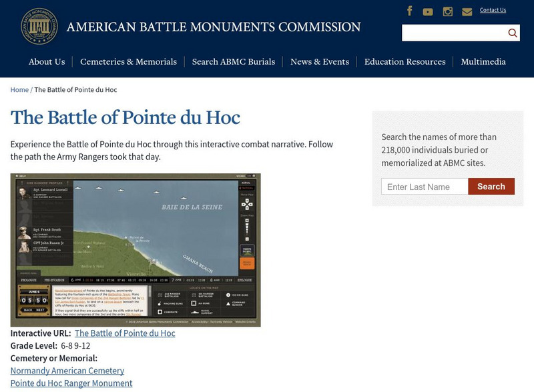Open the Education Resources menu

405,62
